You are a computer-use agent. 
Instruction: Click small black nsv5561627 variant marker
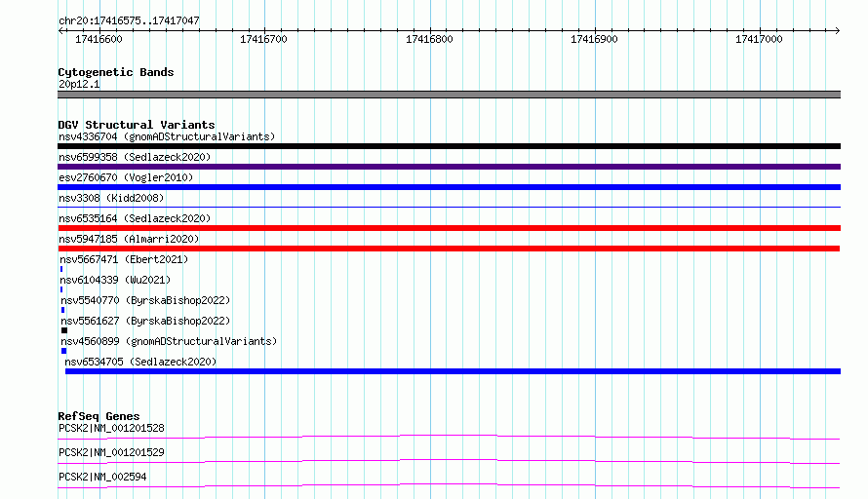coord(64,330)
